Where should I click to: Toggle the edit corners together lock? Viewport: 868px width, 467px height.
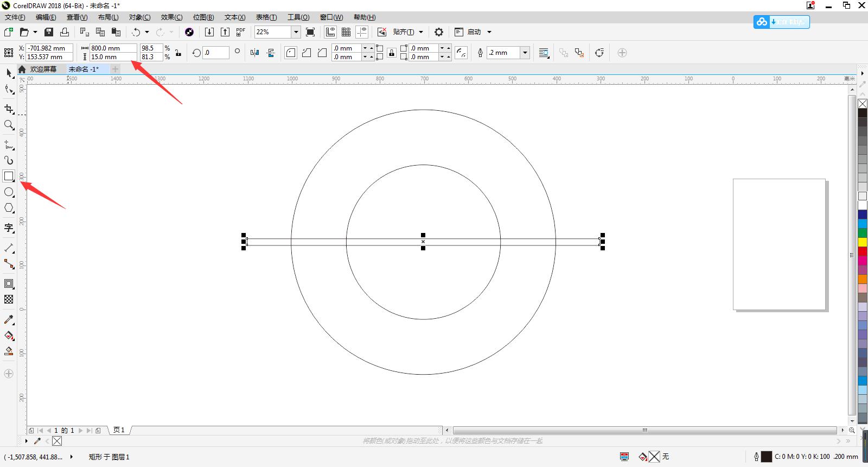pyautogui.click(x=391, y=53)
